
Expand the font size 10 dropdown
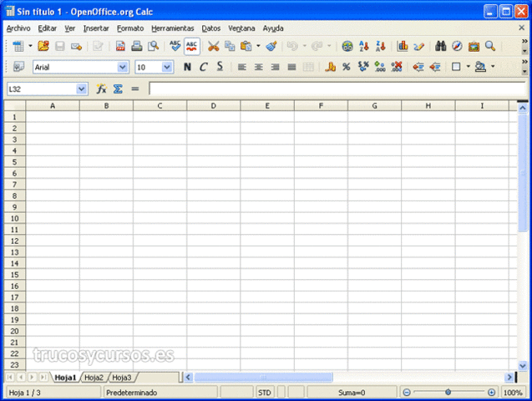click(x=166, y=67)
